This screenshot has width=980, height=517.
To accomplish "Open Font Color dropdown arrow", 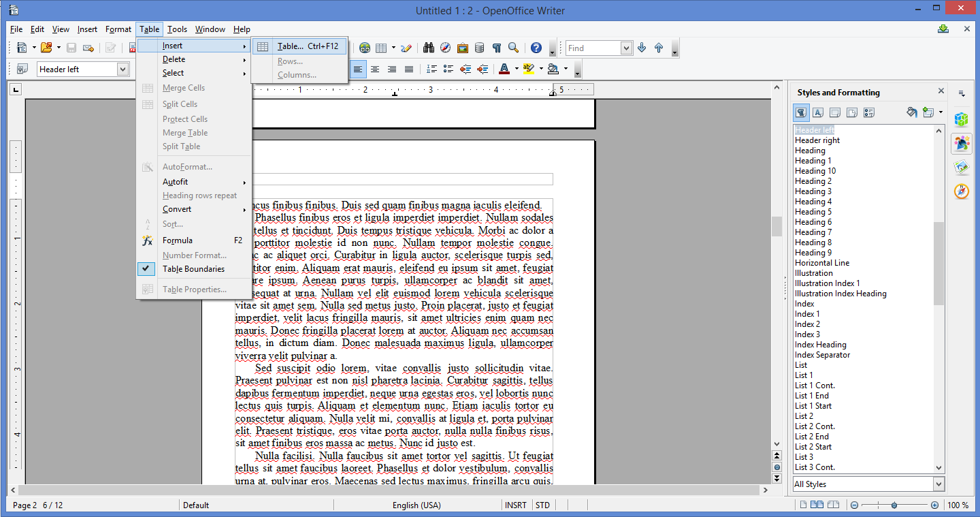I will click(517, 69).
